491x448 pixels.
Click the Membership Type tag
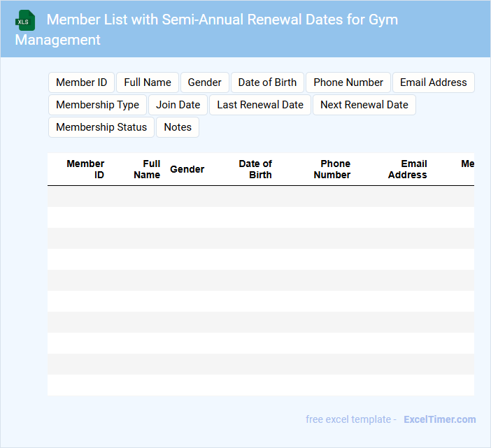coord(97,105)
